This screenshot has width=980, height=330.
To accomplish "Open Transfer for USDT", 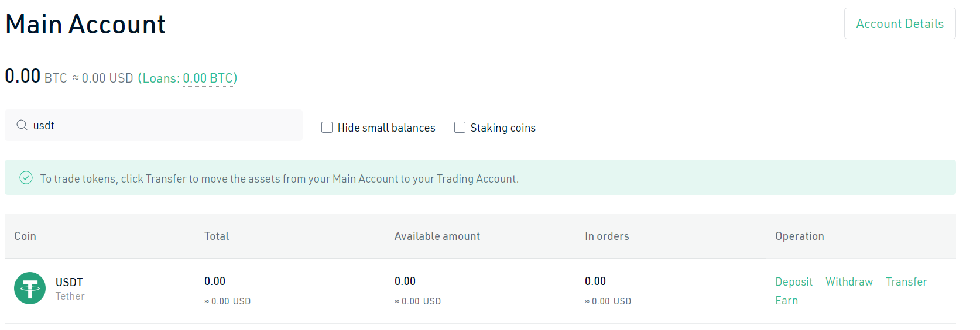I will [x=906, y=281].
